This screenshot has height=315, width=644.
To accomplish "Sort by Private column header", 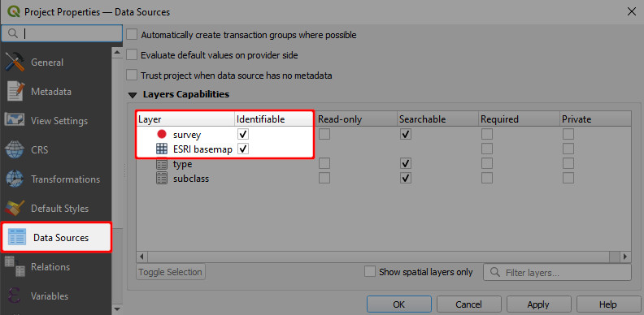I will click(x=595, y=119).
